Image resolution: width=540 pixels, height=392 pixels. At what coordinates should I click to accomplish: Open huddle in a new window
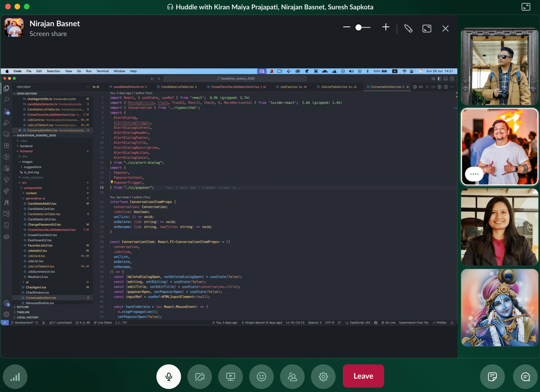coord(526,7)
